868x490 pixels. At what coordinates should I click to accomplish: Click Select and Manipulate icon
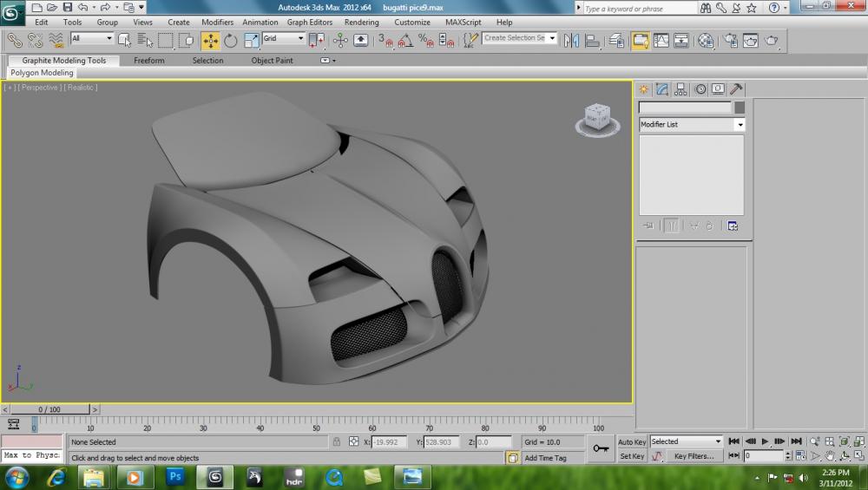tap(340, 41)
